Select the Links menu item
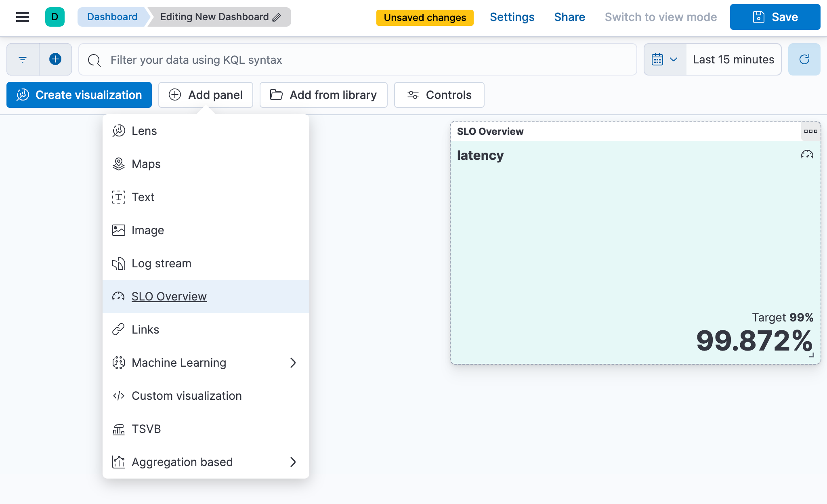The height and width of the screenshot is (504, 827). click(x=145, y=330)
